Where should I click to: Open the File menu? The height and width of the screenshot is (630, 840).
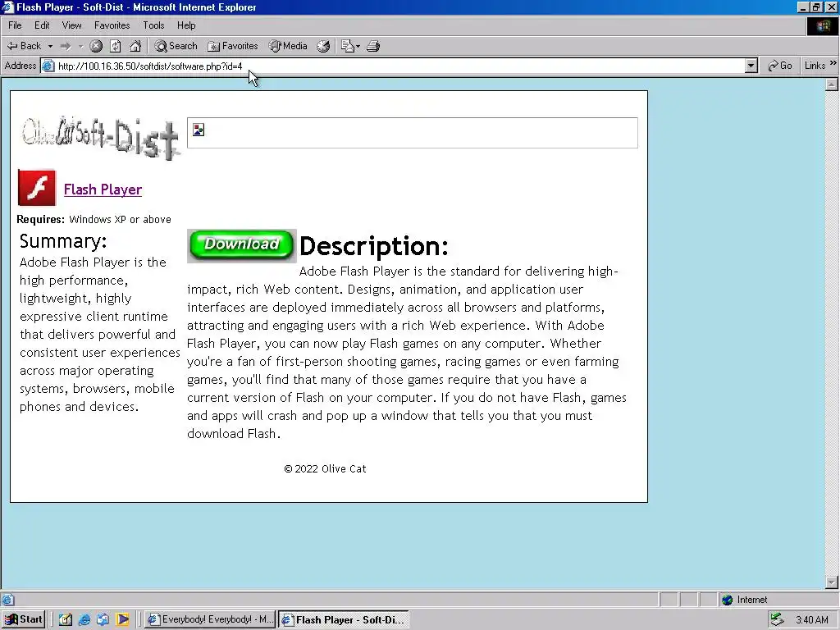point(15,25)
